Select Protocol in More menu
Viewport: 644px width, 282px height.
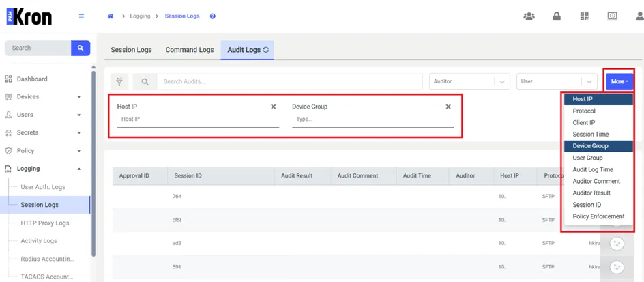(598, 111)
